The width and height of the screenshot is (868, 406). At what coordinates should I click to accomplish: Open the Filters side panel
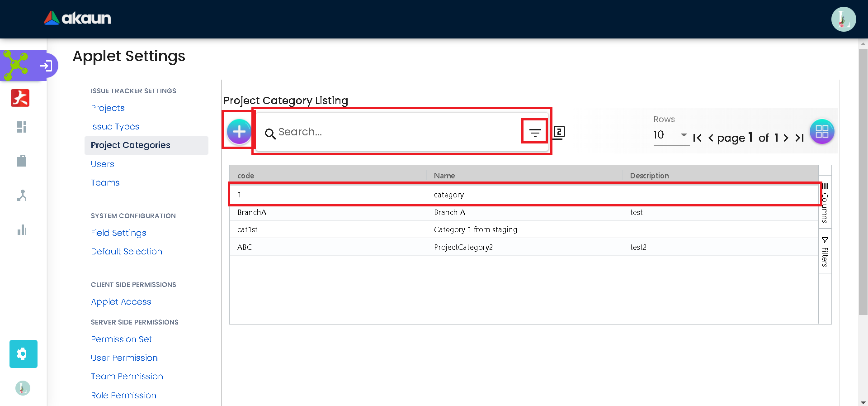point(825,252)
